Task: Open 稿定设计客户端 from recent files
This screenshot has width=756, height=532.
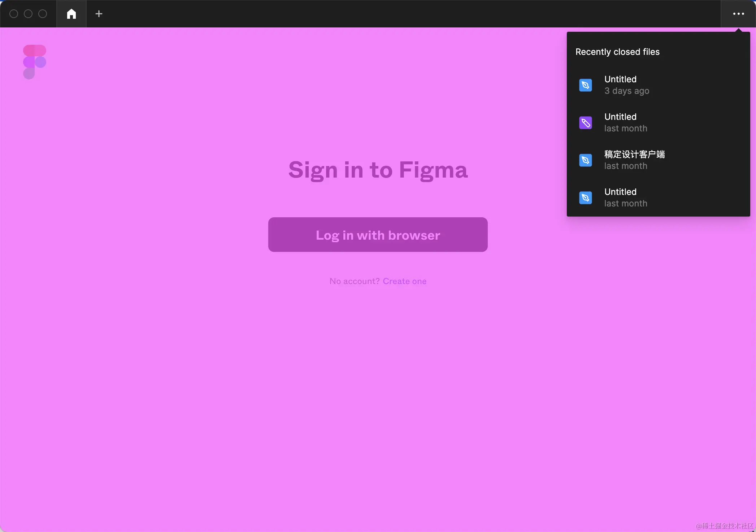Action: pos(634,154)
